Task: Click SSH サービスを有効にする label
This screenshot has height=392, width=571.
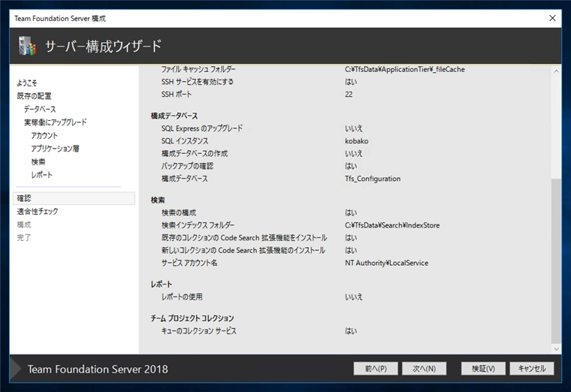Action: (198, 82)
